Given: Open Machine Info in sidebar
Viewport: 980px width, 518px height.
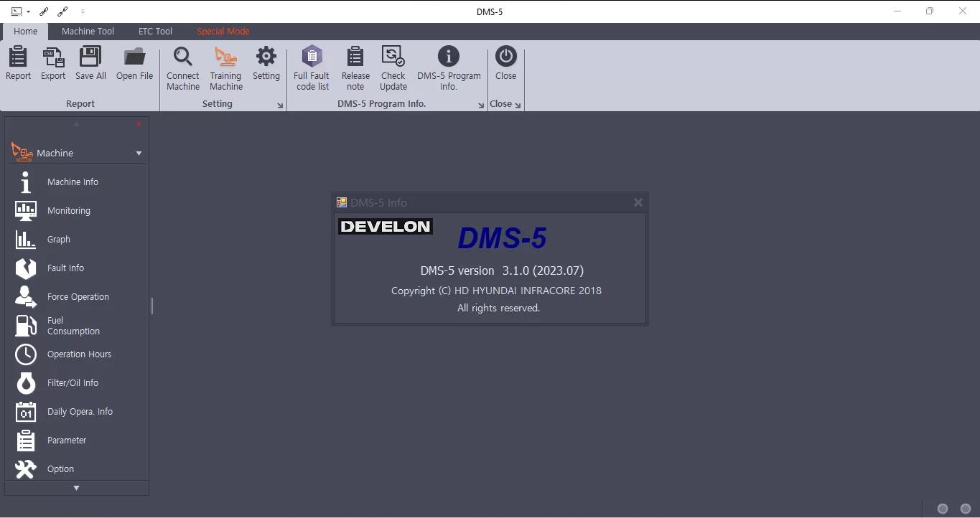Looking at the screenshot, I should [77, 182].
